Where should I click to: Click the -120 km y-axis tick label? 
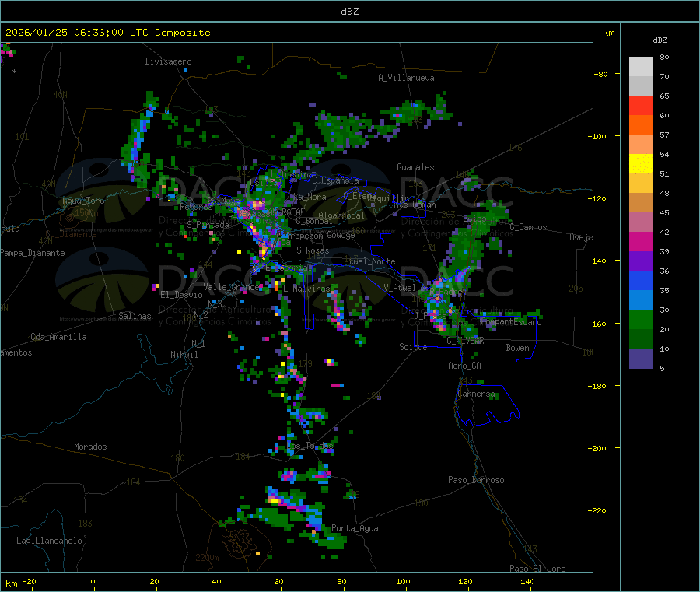point(597,198)
